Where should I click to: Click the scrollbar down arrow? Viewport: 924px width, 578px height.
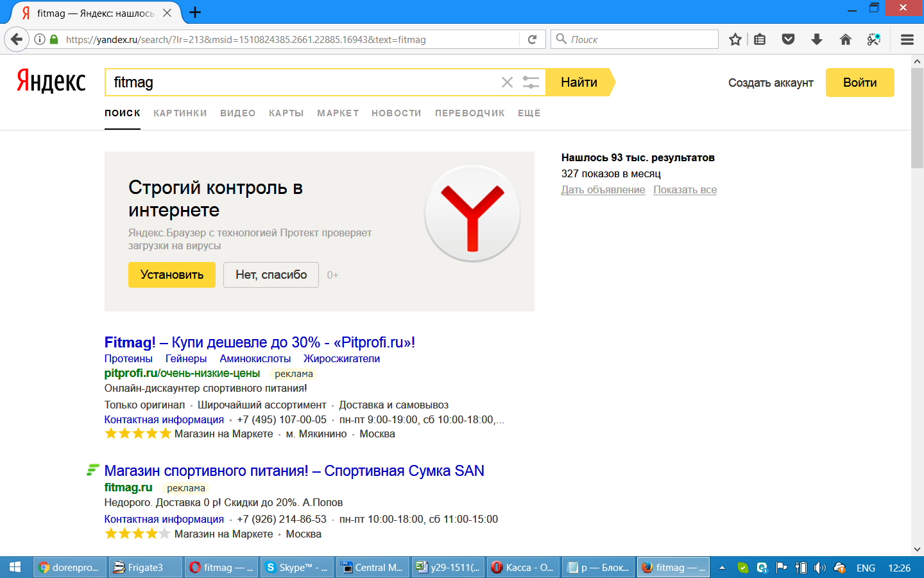[917, 549]
